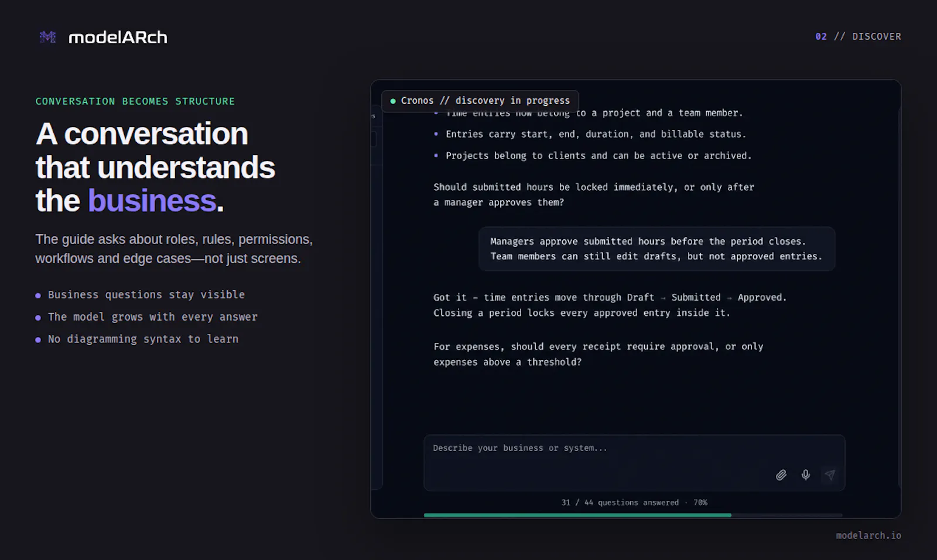
Task: Select the manager's reply message bubble
Action: [x=656, y=249]
